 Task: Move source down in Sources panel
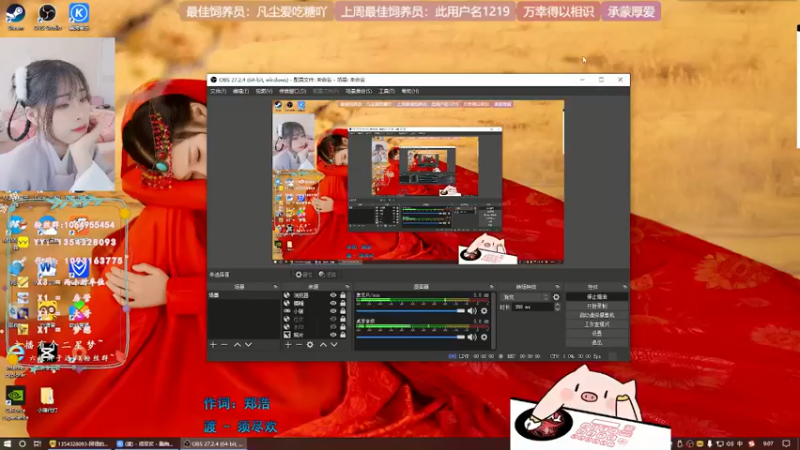[334, 345]
